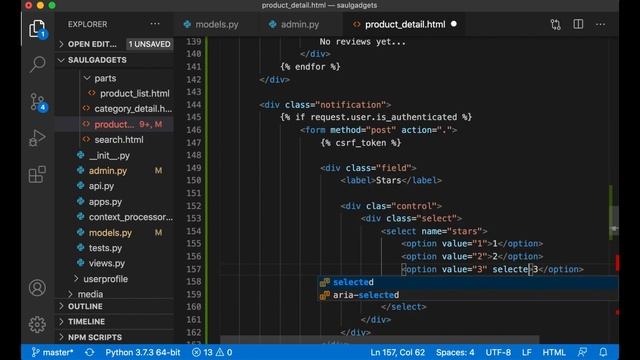Image resolution: width=640 pixels, height=360 pixels.
Task: Open tests.py file
Action: tap(105, 248)
